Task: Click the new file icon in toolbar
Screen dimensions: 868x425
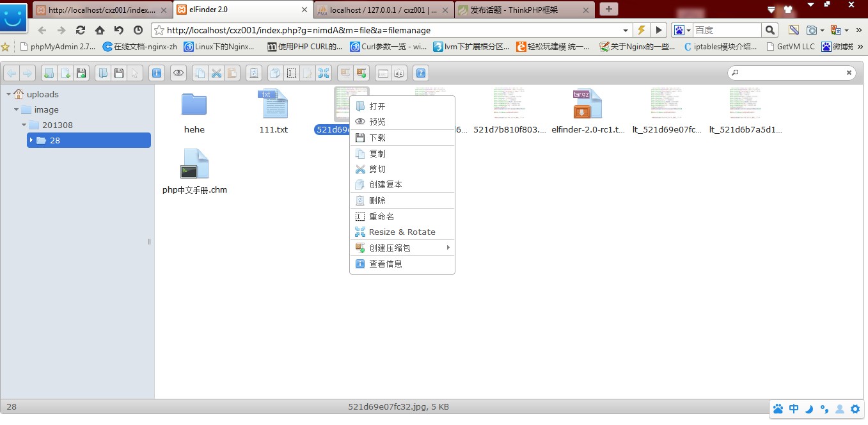Action: [x=65, y=72]
